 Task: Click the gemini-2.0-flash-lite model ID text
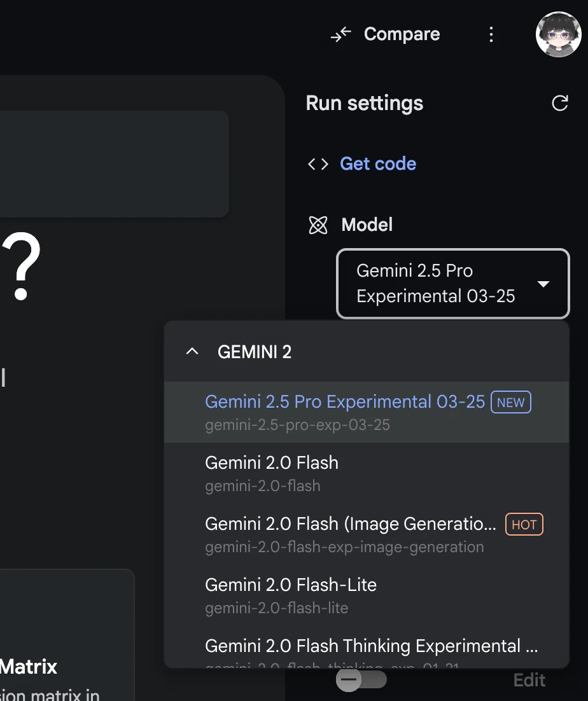276,608
